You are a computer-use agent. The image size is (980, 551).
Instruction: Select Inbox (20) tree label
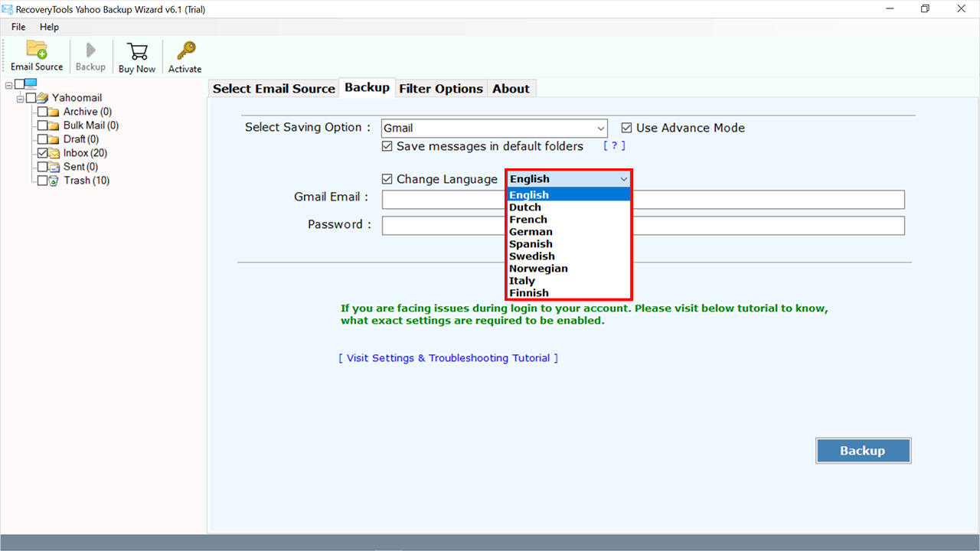(85, 153)
